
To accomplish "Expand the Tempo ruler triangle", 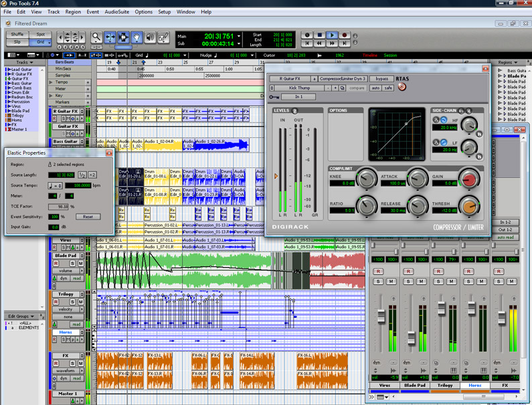I will (52, 82).
